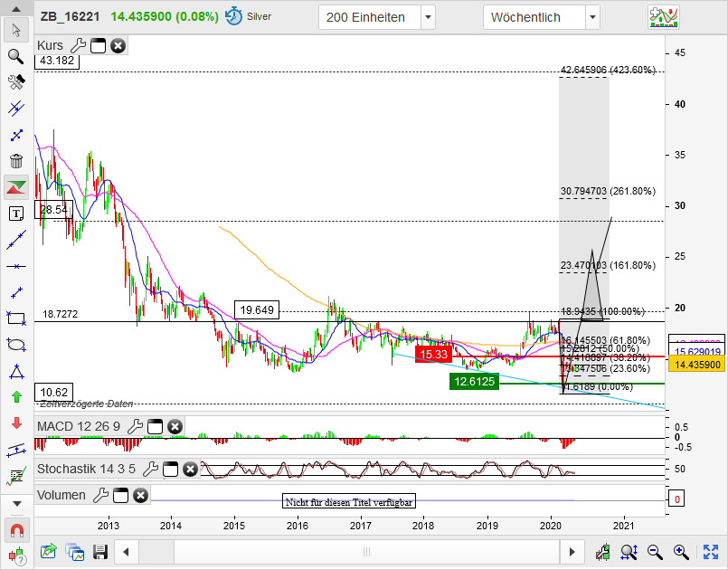
Task: Open MACD 12 26 9 wrench settings
Action: click(135, 426)
